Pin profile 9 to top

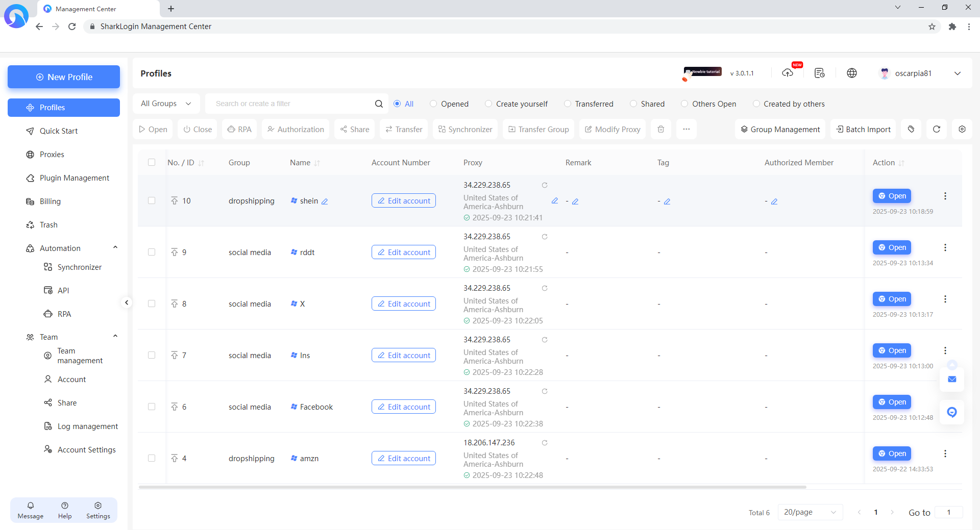point(175,252)
